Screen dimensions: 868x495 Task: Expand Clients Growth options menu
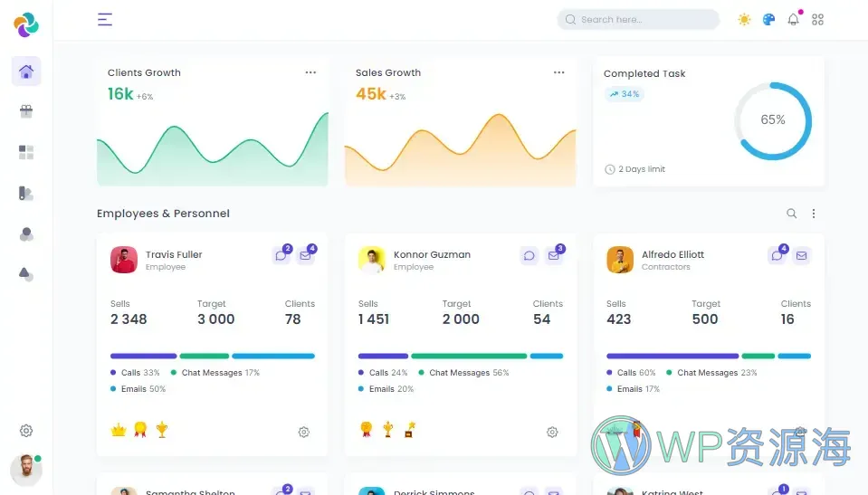[310, 72]
